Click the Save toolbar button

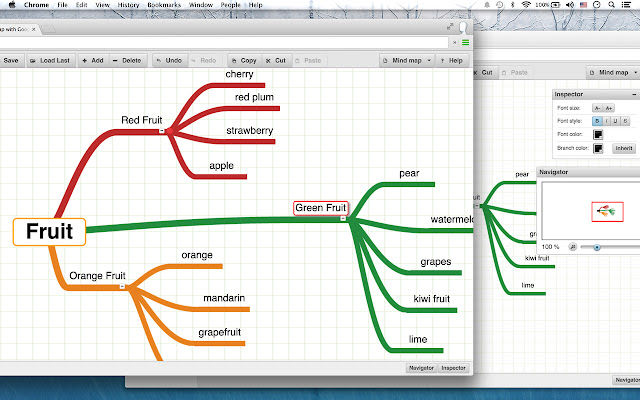click(x=11, y=60)
